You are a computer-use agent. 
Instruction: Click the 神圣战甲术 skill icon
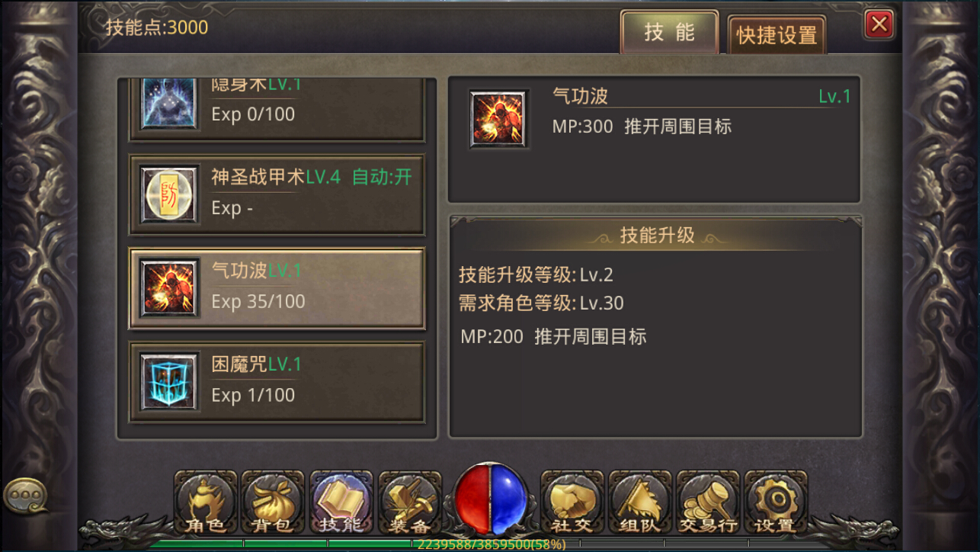point(170,194)
